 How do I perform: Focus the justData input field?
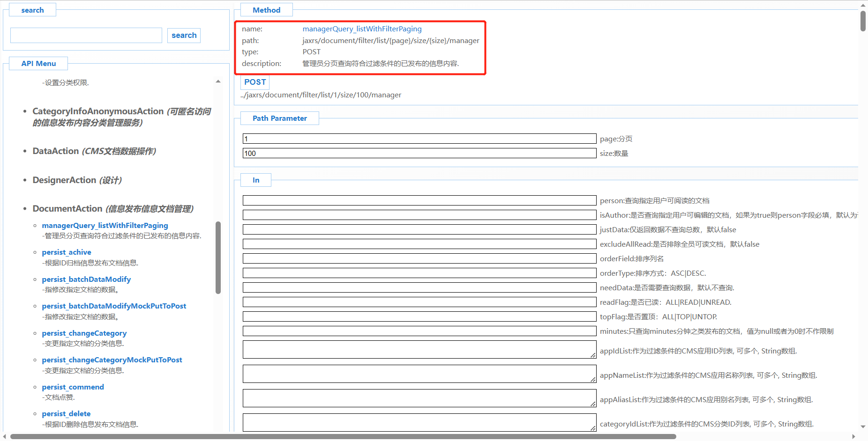pos(419,230)
